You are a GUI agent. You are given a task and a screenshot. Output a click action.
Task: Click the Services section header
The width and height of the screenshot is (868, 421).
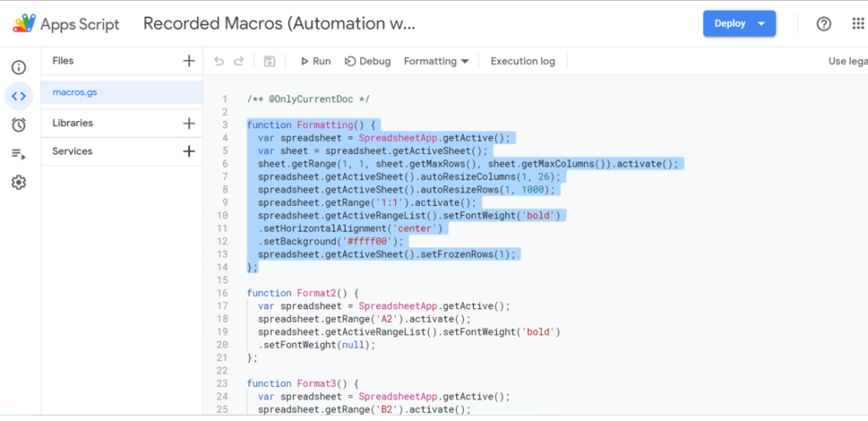tap(73, 151)
